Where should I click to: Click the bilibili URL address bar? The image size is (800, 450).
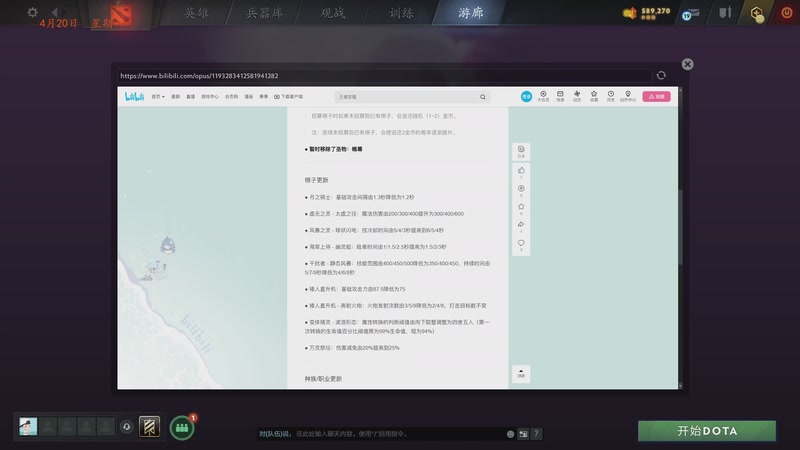pyautogui.click(x=384, y=76)
